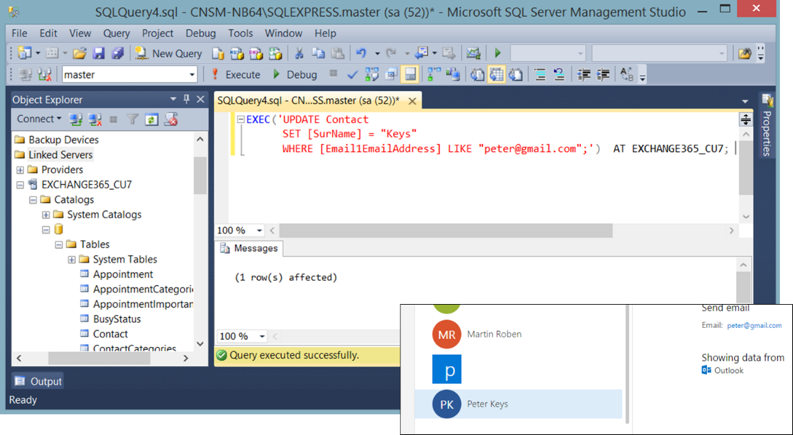This screenshot has height=435, width=793.
Task: Click the Execute button
Action: 236,74
